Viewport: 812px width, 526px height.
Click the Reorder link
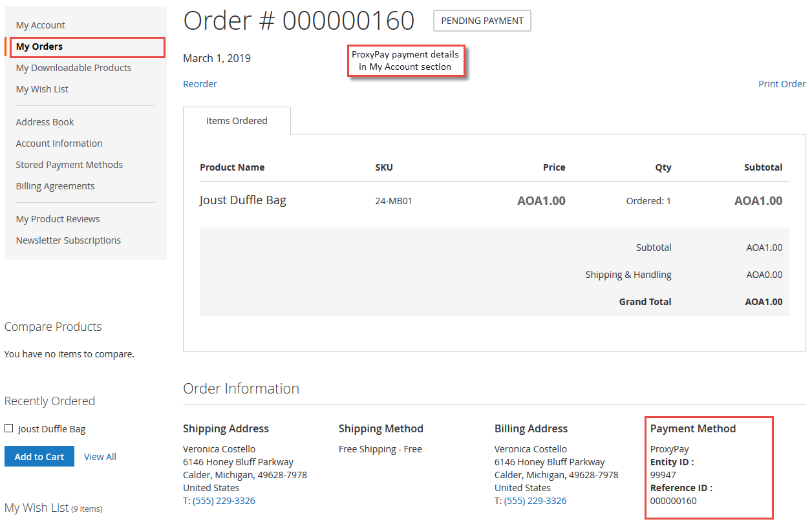[x=200, y=84]
